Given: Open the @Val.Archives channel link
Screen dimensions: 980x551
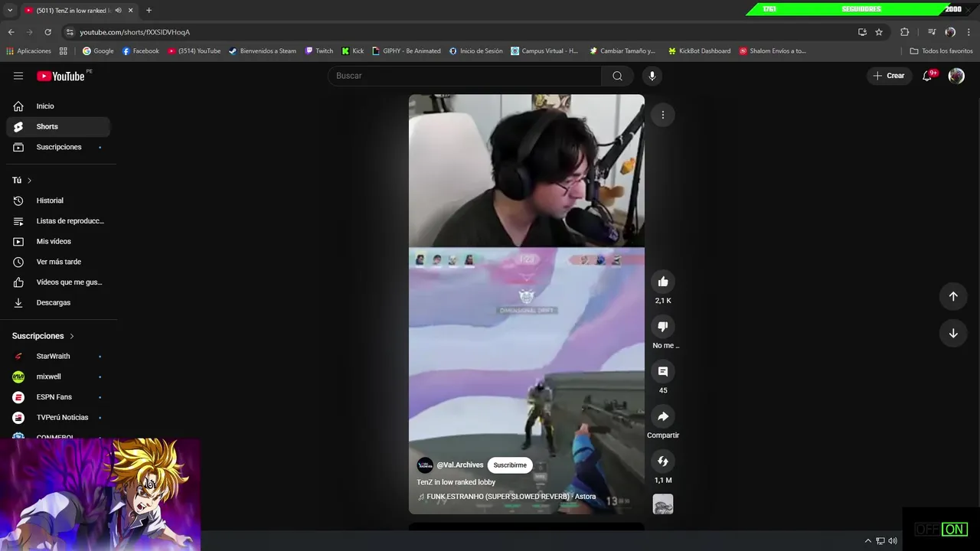Looking at the screenshot, I should [460, 465].
